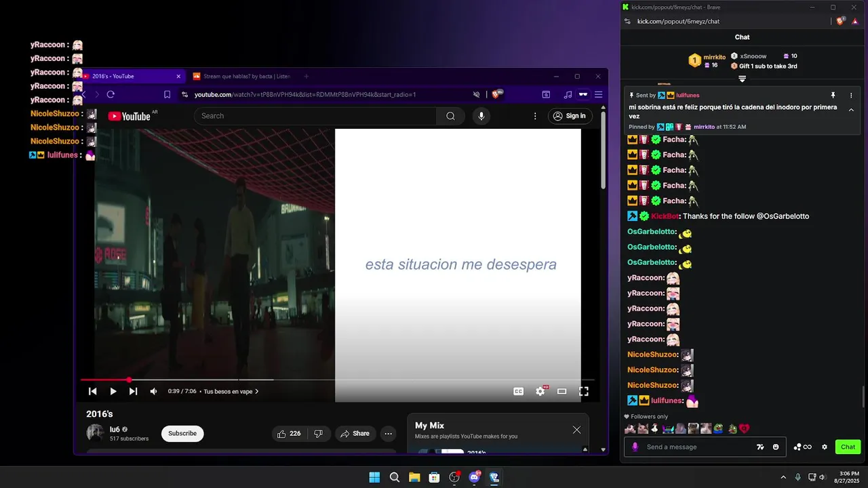
Task: Open more actions menu beside Share
Action: point(389,434)
